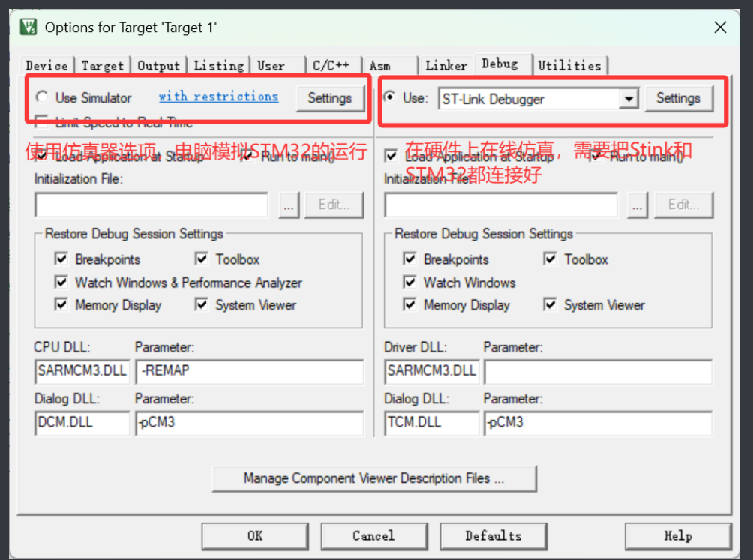Toggle simulator Toolbox checkbox
Image resolution: width=753 pixels, height=560 pixels.
pyautogui.click(x=202, y=259)
